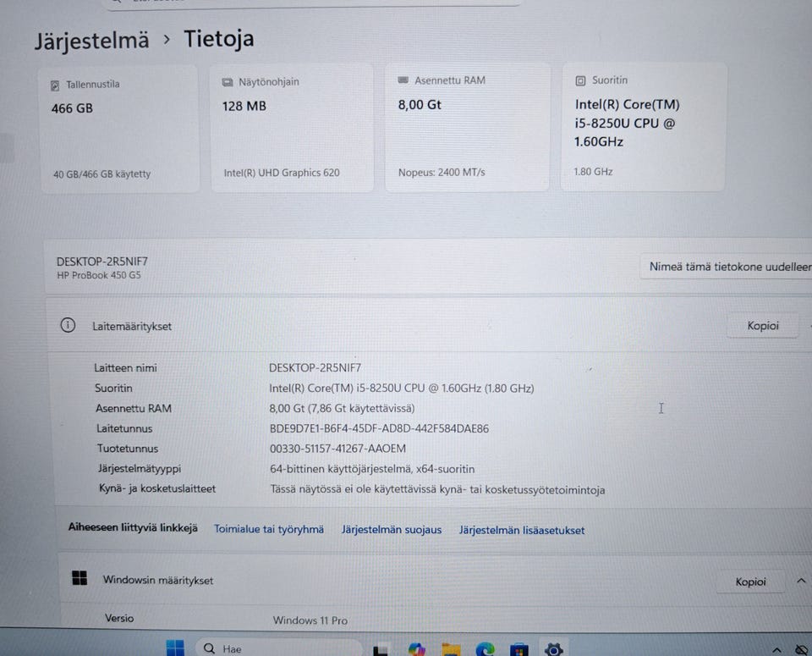
Task: Collapse the Windowsin määritykset section
Action: [x=801, y=581]
